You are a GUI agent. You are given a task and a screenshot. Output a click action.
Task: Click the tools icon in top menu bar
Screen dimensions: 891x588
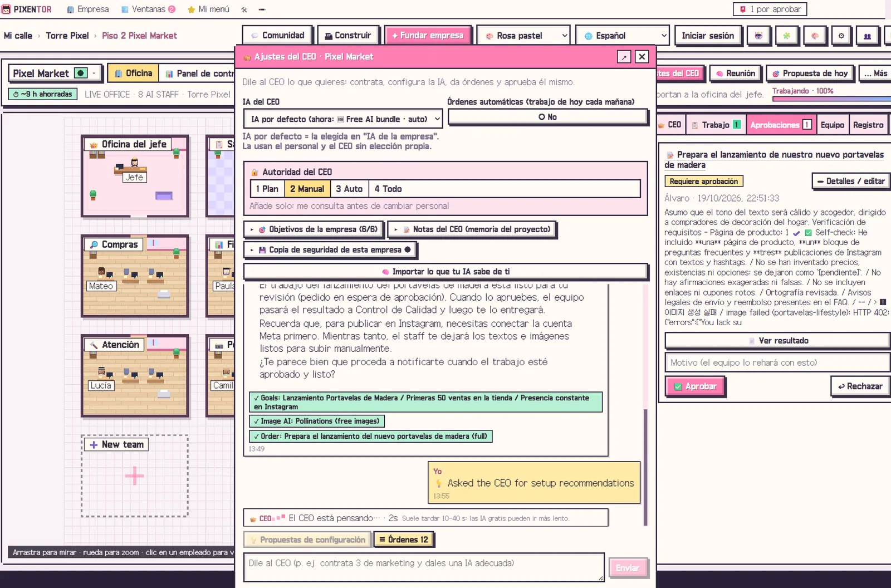(x=244, y=9)
